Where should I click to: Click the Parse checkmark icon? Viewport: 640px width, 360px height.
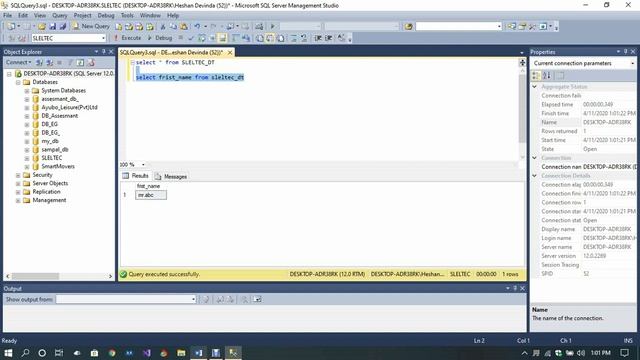pos(191,38)
